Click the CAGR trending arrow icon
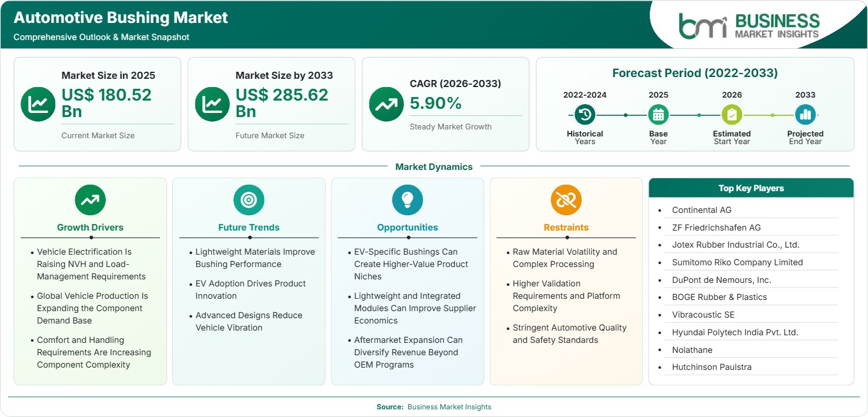 coord(386,104)
